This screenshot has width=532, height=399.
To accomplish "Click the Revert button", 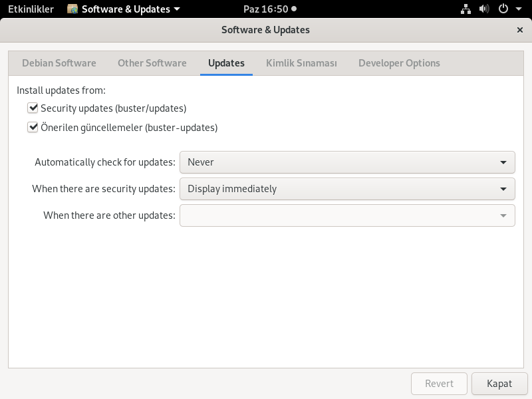I will point(439,384).
